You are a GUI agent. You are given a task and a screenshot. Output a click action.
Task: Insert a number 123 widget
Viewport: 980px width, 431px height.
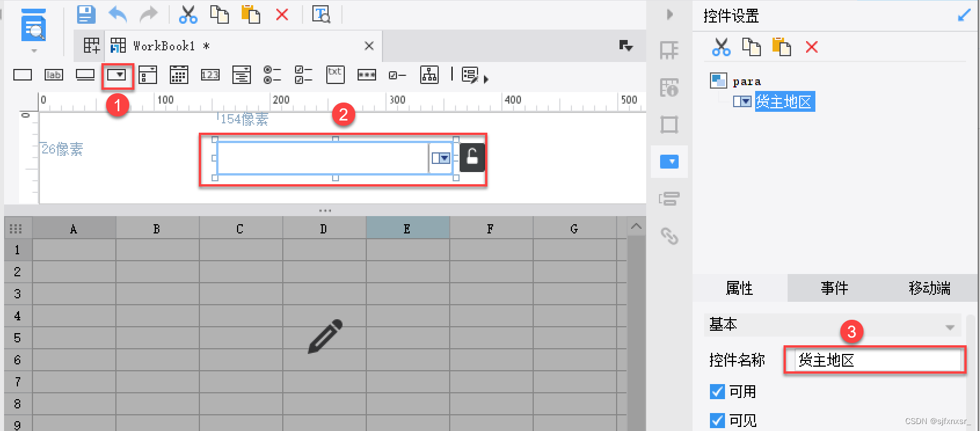pos(210,75)
